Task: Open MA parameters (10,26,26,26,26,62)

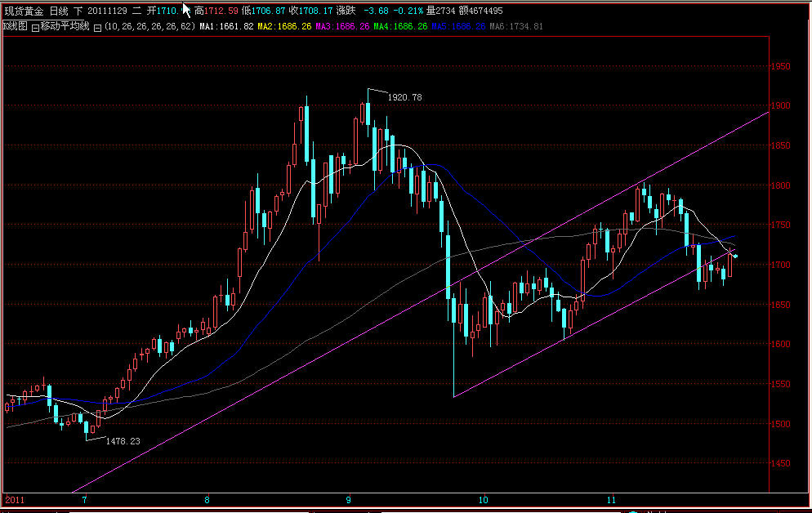Action: coord(149,26)
